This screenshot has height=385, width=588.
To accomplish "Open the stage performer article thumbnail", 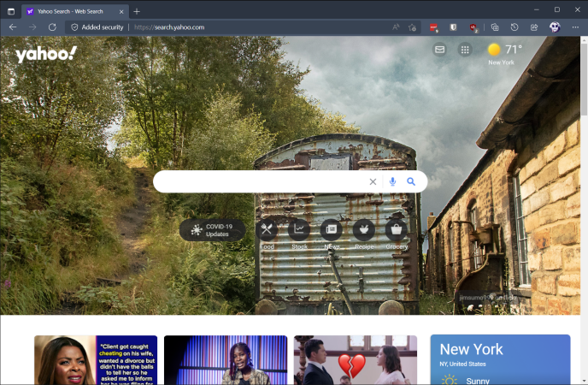I will pyautogui.click(x=226, y=360).
